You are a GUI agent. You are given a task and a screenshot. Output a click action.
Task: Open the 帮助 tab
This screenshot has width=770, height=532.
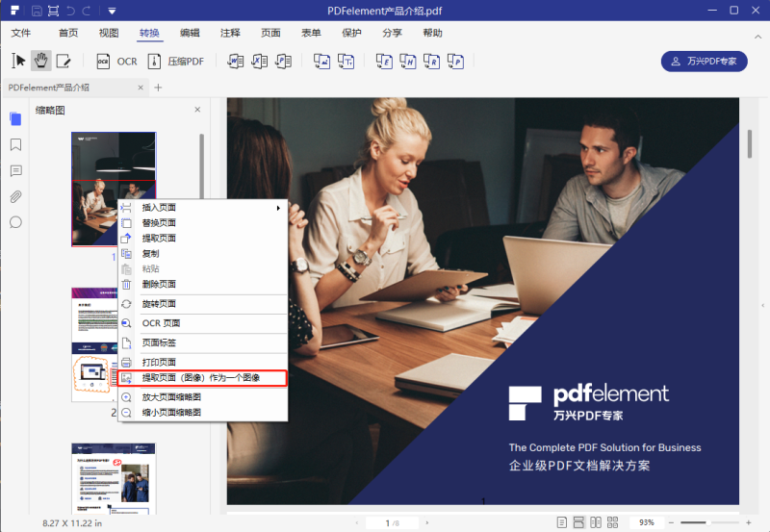pyautogui.click(x=432, y=33)
